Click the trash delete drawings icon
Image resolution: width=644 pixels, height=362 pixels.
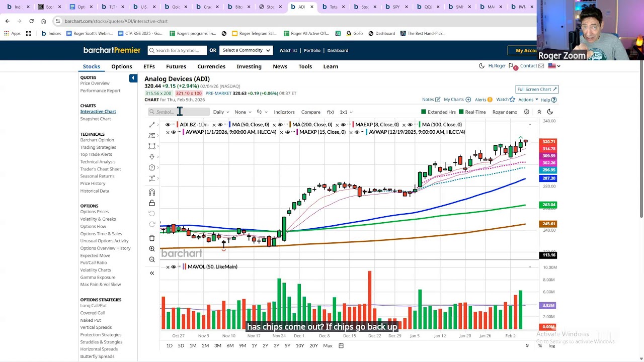[x=152, y=238]
